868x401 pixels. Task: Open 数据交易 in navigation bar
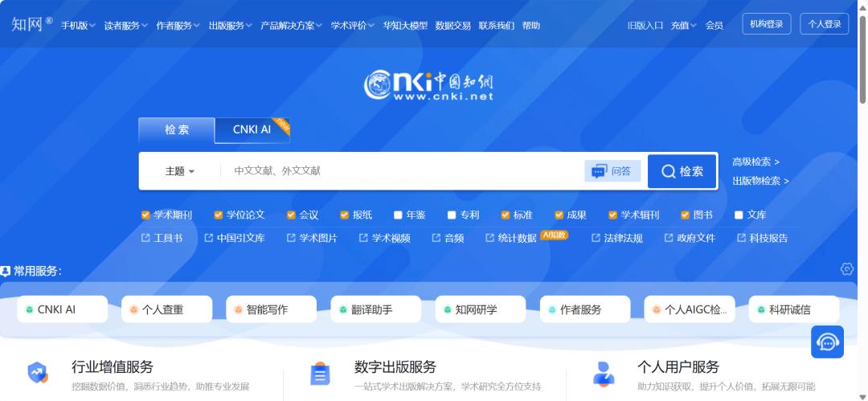pos(452,26)
